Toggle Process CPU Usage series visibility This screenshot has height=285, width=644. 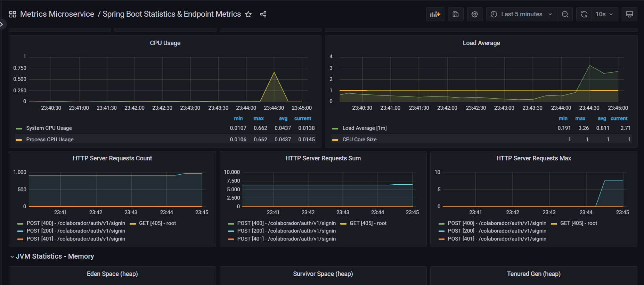point(50,140)
